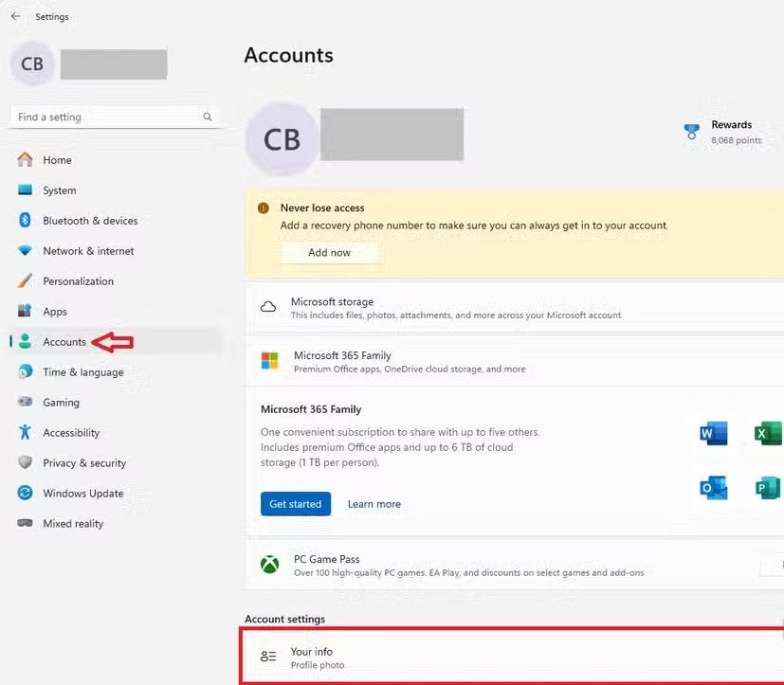Screen dimensions: 784x685
Task: Click the large CB profile avatar
Action: point(282,139)
